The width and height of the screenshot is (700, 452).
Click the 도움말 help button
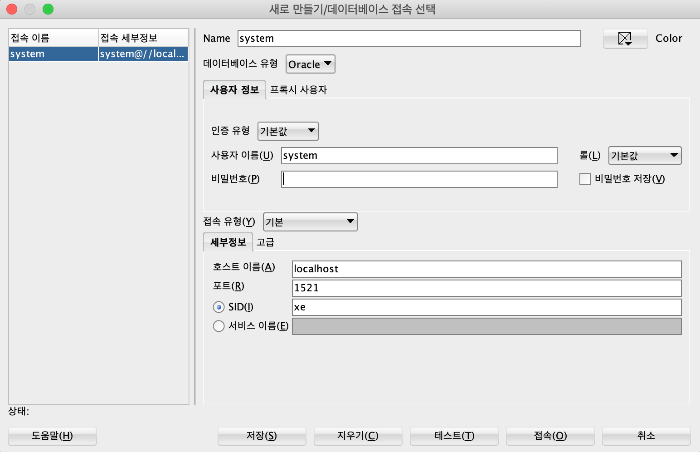[x=52, y=436]
